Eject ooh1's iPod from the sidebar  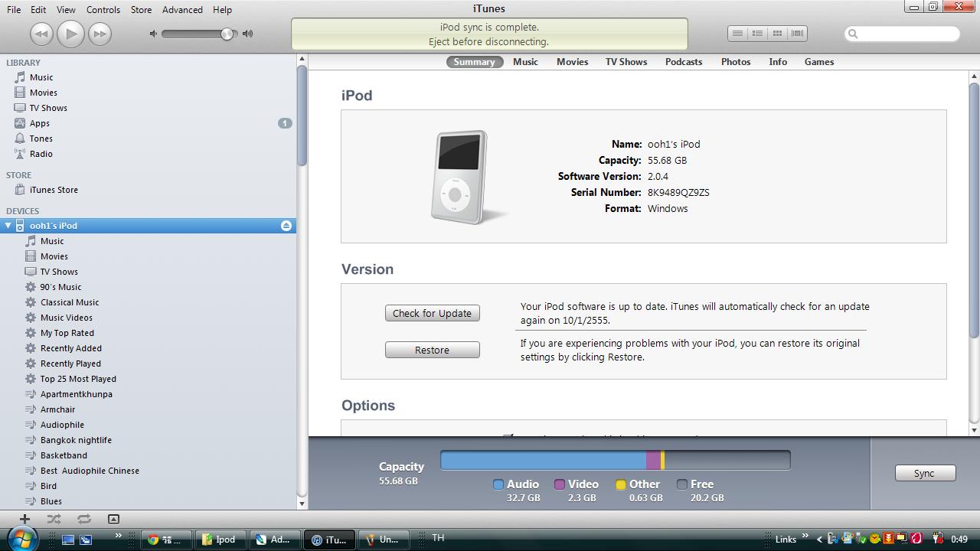pyautogui.click(x=286, y=226)
